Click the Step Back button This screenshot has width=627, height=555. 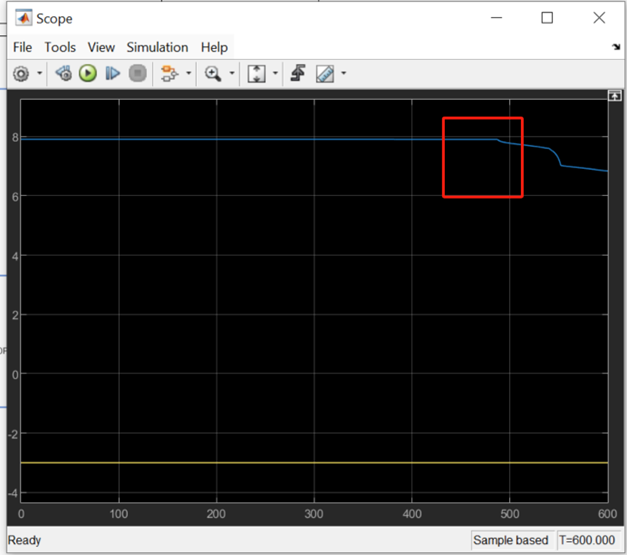pyautogui.click(x=64, y=74)
